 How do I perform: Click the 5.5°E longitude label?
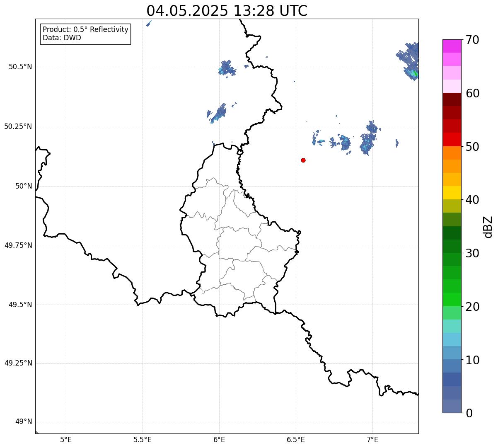tap(143, 440)
